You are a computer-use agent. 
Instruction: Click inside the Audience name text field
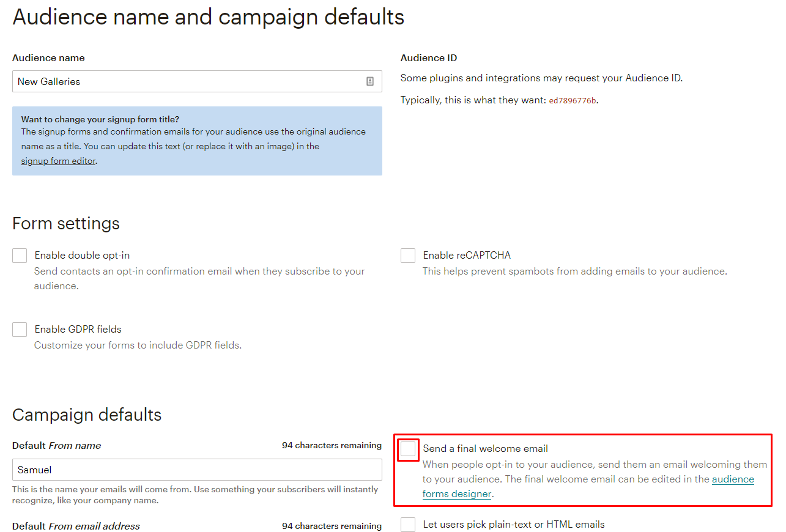(184, 81)
